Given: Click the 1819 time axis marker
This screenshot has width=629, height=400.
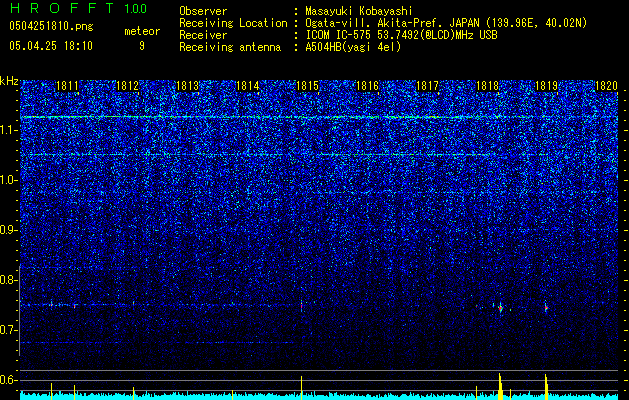Looking at the screenshot, I should coord(547,86).
